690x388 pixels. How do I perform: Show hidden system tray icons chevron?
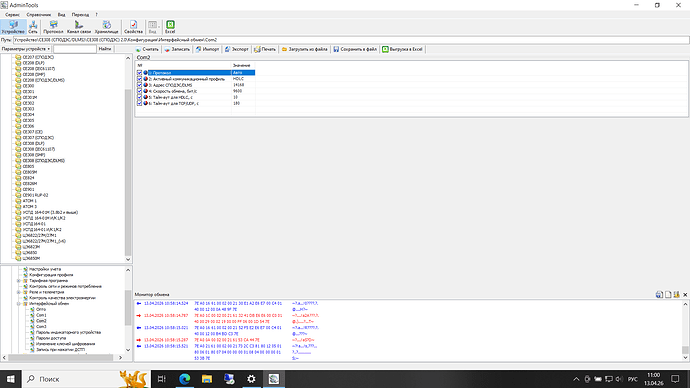(x=576, y=379)
